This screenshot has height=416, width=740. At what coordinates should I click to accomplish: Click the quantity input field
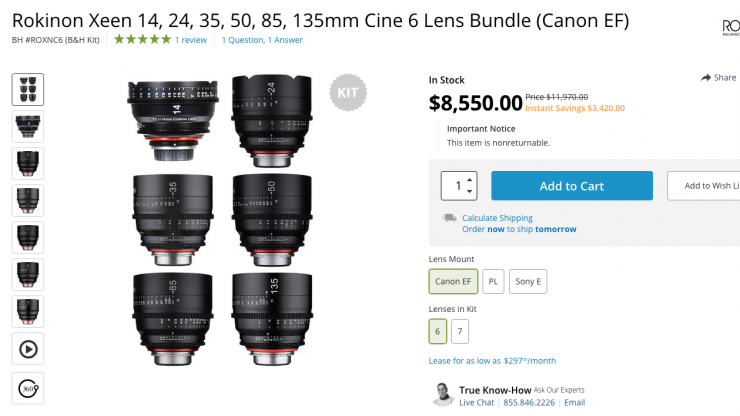pos(456,186)
